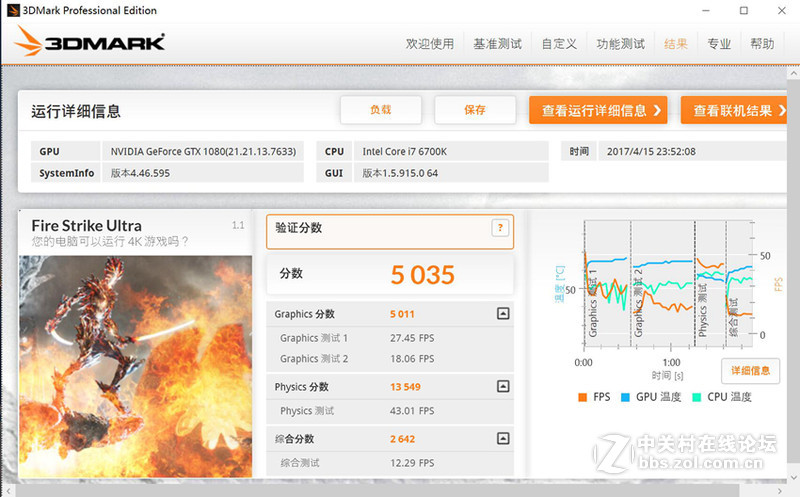800x497 pixels.
Task: Click the score value 5 035
Action: [422, 275]
